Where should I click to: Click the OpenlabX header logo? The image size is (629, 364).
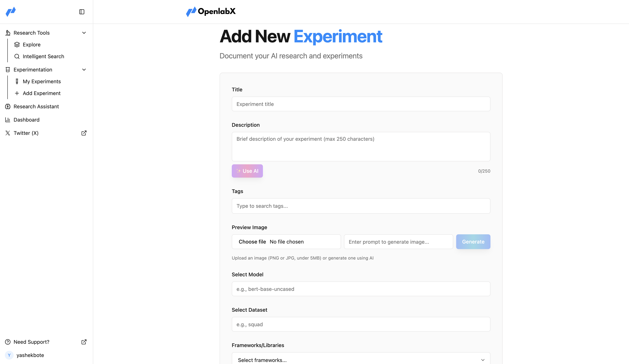click(x=211, y=11)
